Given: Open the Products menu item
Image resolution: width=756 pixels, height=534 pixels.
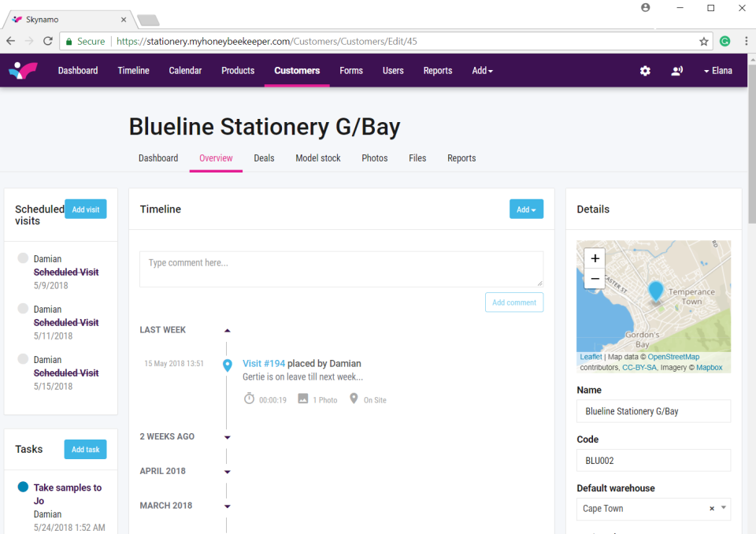Looking at the screenshot, I should [238, 71].
